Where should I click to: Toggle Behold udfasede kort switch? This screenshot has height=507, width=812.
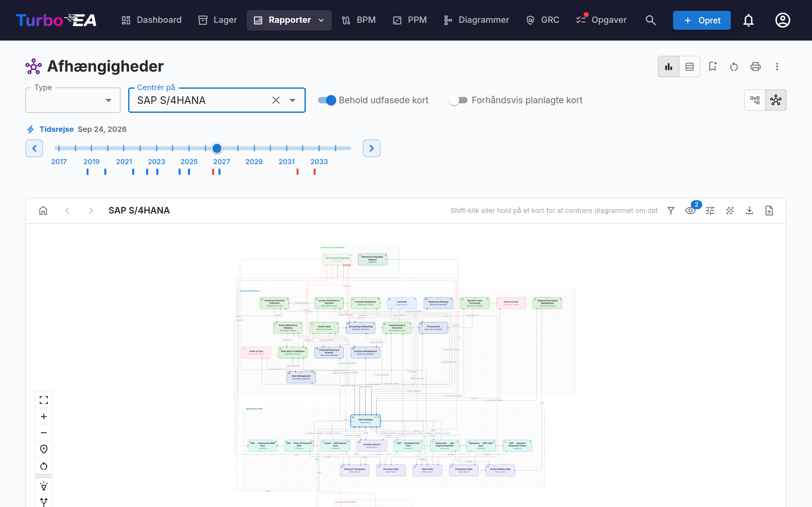(x=327, y=100)
